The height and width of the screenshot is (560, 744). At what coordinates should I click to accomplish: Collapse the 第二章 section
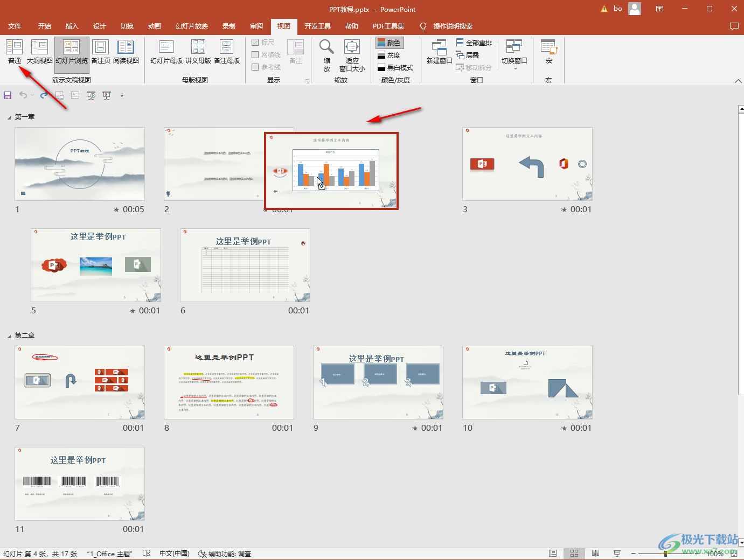(x=9, y=336)
